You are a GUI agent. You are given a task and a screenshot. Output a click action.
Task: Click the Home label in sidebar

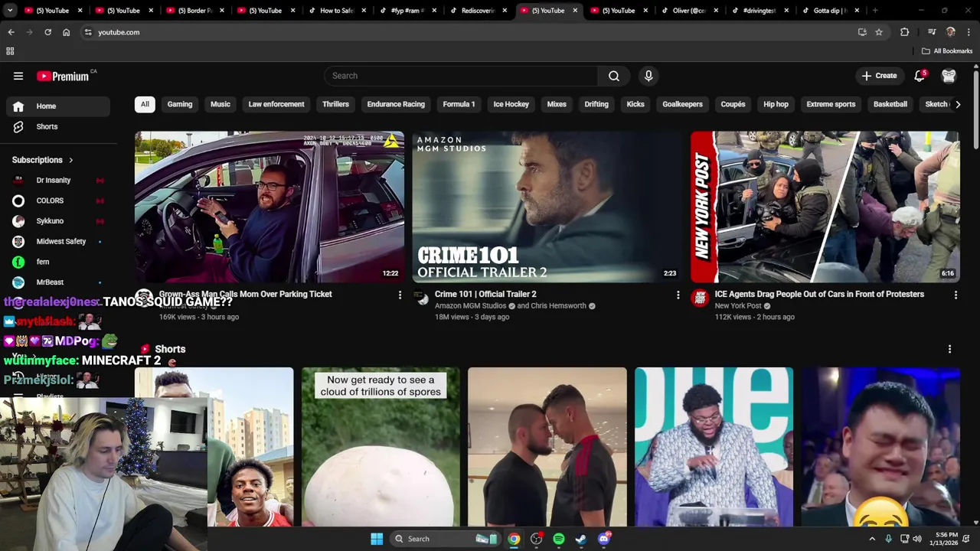46,106
